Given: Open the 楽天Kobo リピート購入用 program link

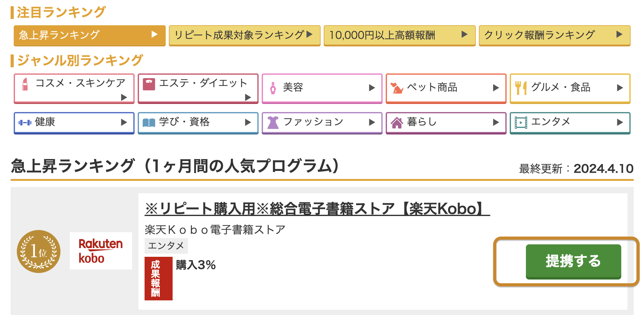Looking at the screenshot, I should (317, 209).
